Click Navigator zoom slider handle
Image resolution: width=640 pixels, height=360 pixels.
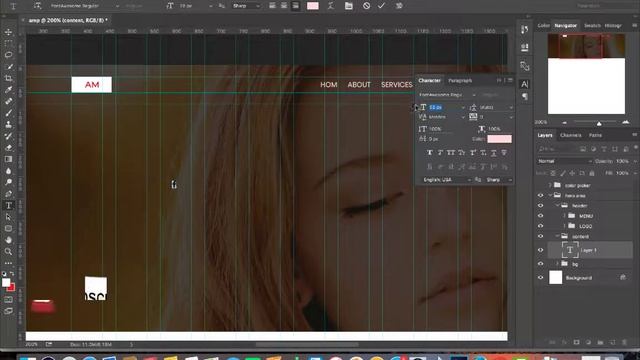[599, 123]
